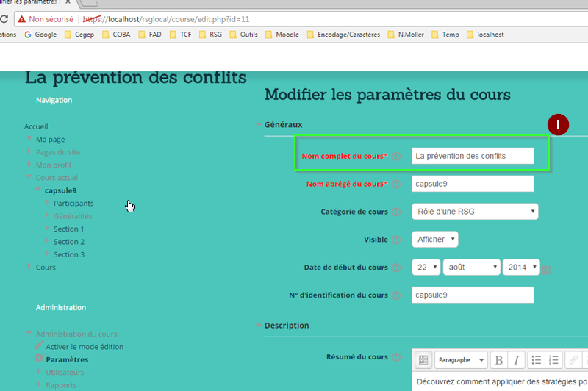The image size is (588, 391).
Task: Open help for Catégorie de cours
Action: 396,212
